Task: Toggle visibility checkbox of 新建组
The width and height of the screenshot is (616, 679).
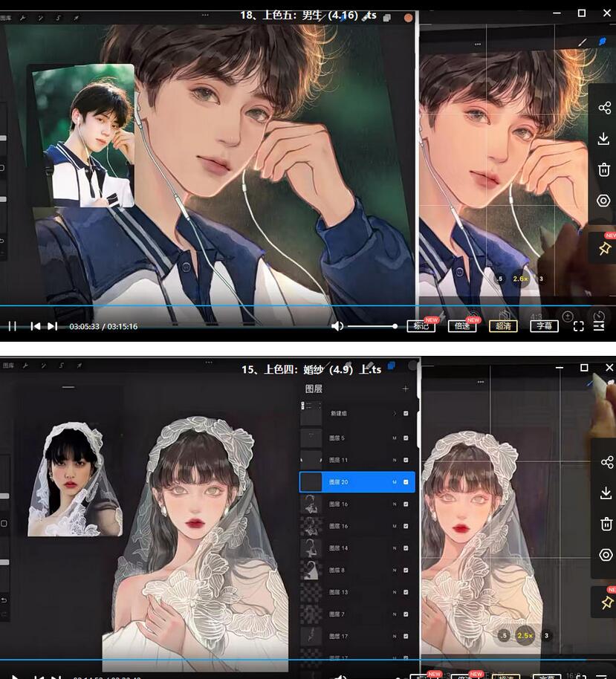Action: [x=406, y=414]
